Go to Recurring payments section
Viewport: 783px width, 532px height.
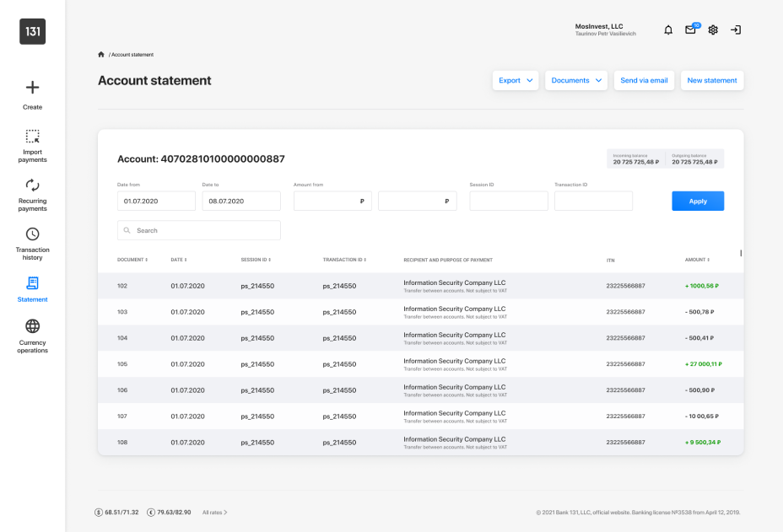tap(32, 195)
